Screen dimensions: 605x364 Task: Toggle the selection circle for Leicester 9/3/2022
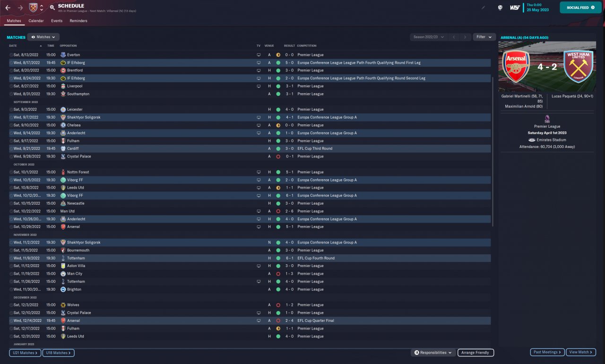click(11, 109)
